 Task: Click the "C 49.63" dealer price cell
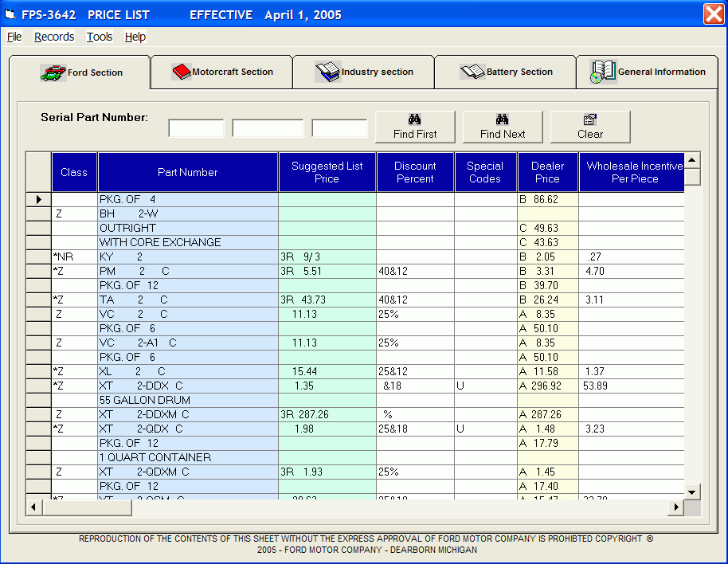click(x=548, y=229)
